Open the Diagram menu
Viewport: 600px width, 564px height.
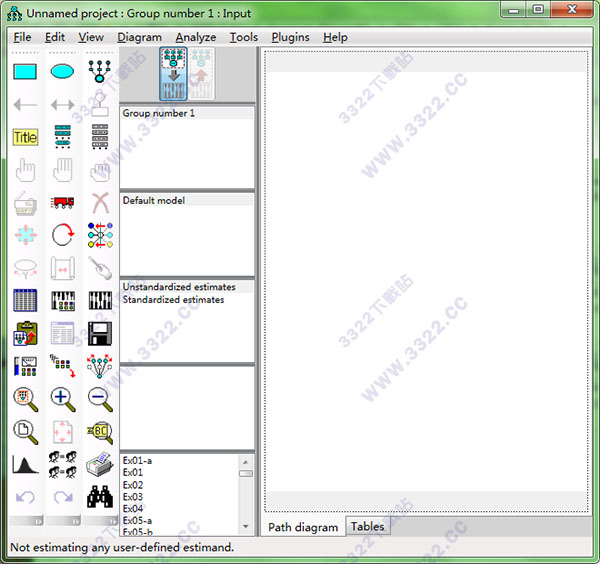(139, 37)
